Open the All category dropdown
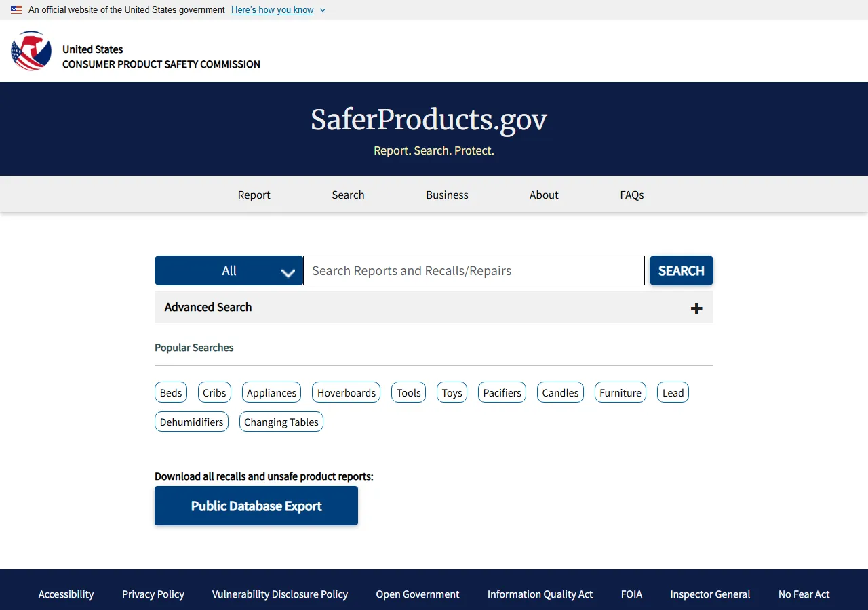 pyautogui.click(x=229, y=270)
